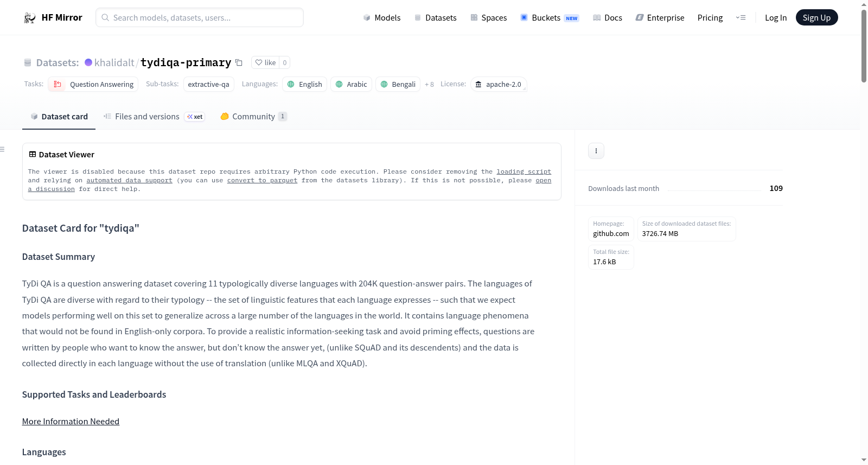Click the left-edge table of contents icon
This screenshot has width=868, height=465.
coord(3,149)
